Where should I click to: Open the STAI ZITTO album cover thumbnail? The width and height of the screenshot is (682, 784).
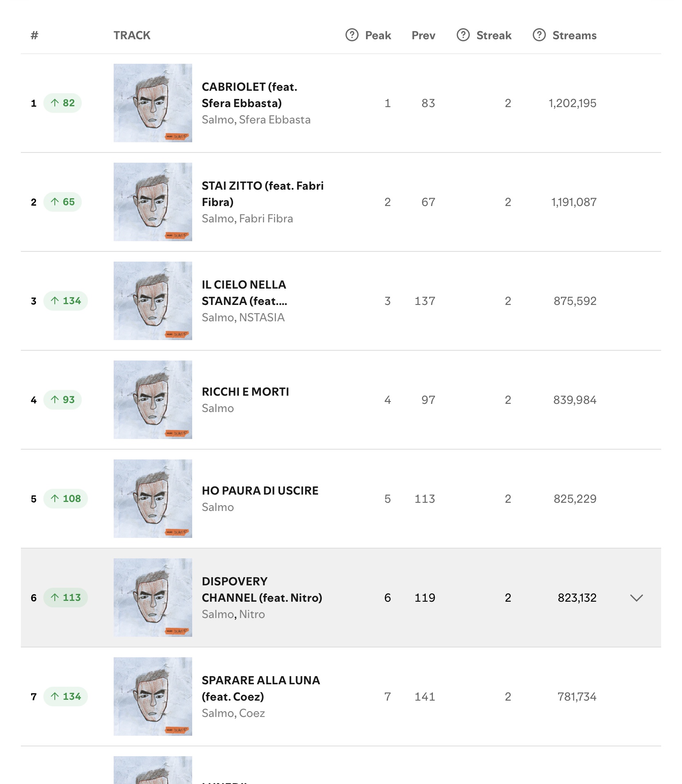click(x=153, y=202)
